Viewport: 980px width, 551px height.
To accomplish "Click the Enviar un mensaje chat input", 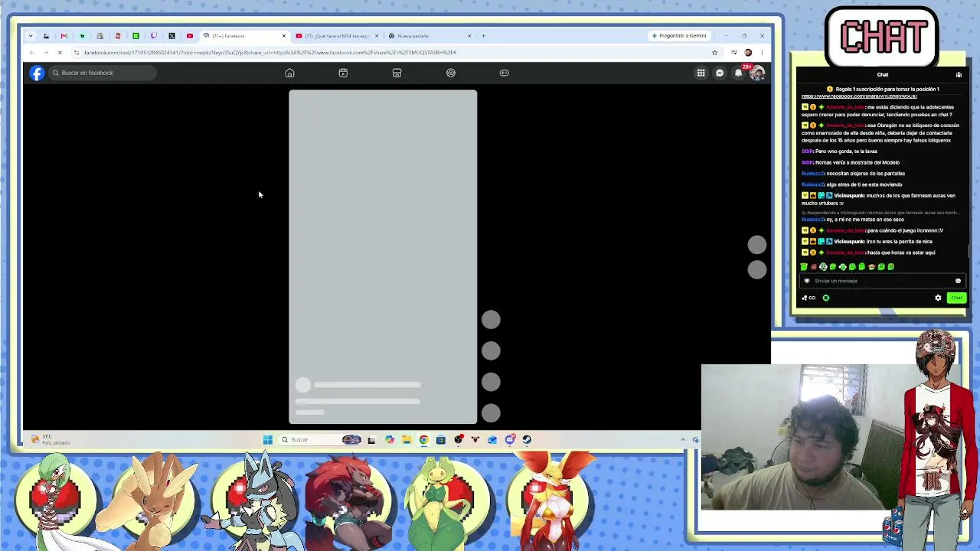I will point(880,281).
